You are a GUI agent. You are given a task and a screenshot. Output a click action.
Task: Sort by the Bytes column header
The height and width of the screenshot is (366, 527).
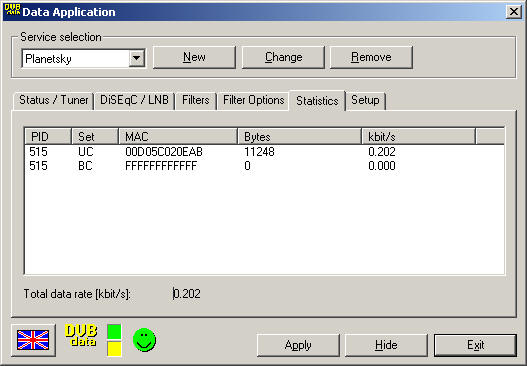(299, 136)
